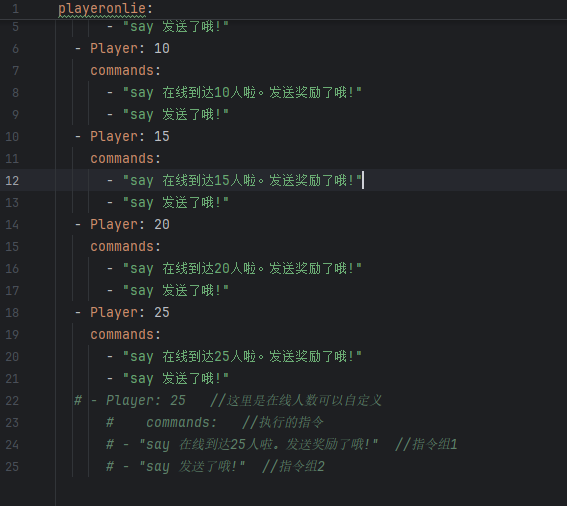Viewport: 567px width, 506px height.
Task: Click 'say 发送了哦!' string on line 13
Action: click(x=176, y=203)
